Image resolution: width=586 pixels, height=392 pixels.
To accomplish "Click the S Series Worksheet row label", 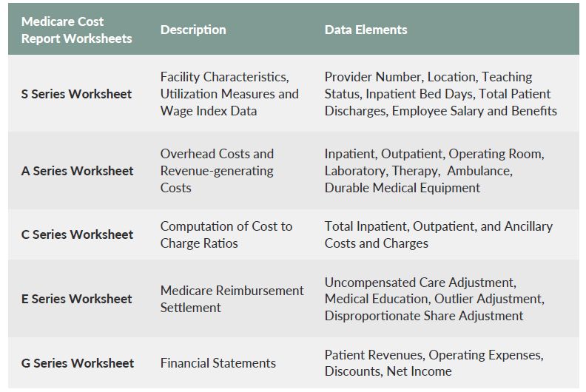I will (x=77, y=94).
